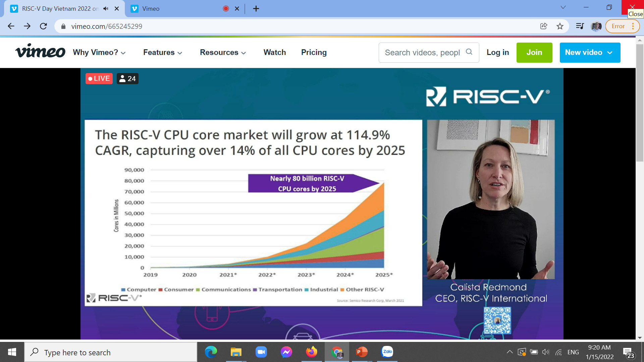The height and width of the screenshot is (362, 644).
Task: Open the Wi-Fi network icon
Action: (x=558, y=352)
